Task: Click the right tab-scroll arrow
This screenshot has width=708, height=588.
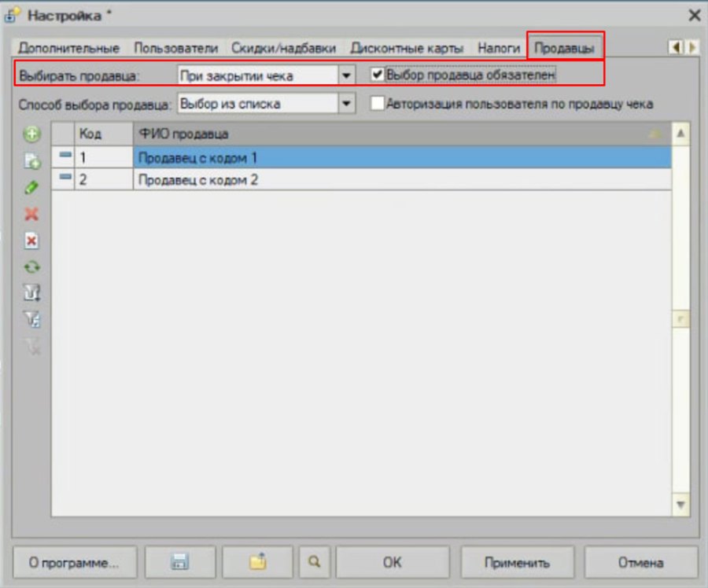Action: tap(691, 47)
